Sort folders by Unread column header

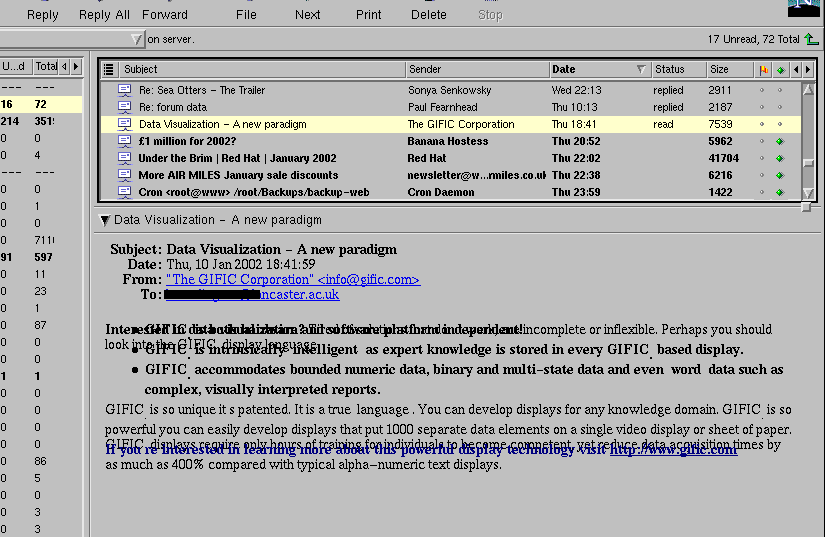pos(14,66)
